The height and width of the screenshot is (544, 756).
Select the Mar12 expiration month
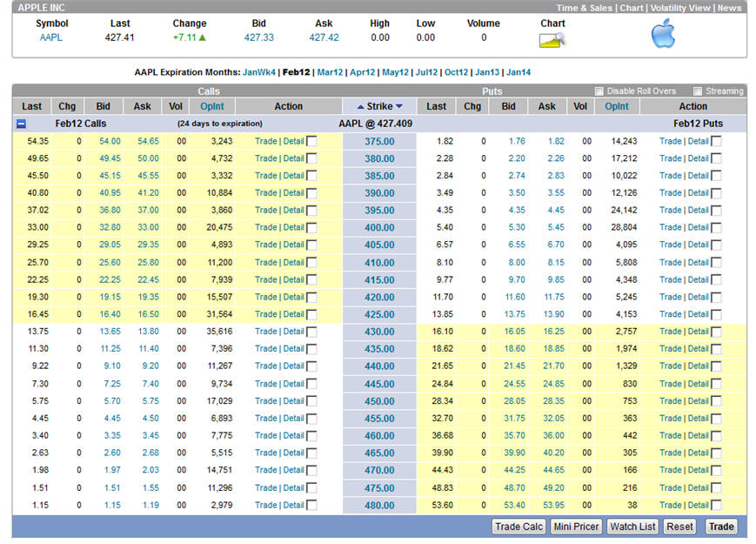click(330, 72)
